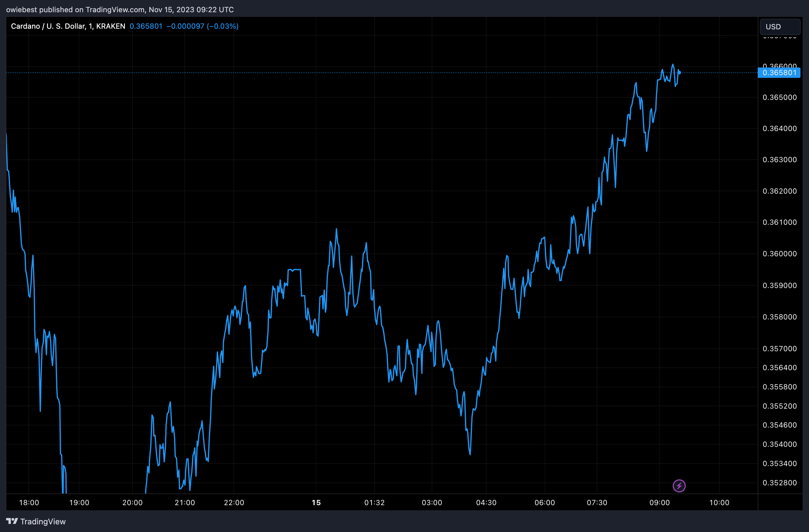809x532 pixels.
Task: Click the purple lightning bolt icon
Action: 679,486
